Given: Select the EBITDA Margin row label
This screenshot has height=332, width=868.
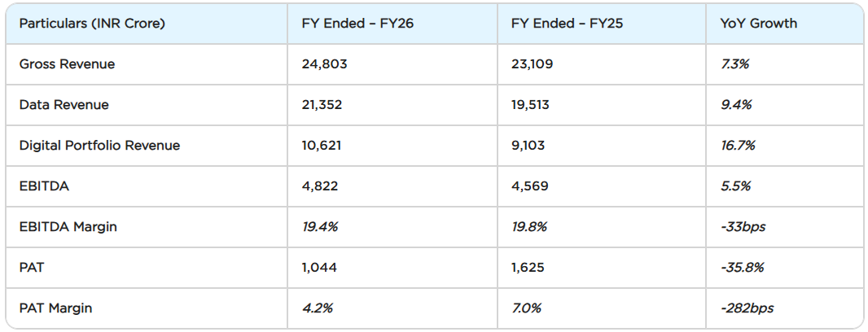Looking at the screenshot, I should (68, 227).
